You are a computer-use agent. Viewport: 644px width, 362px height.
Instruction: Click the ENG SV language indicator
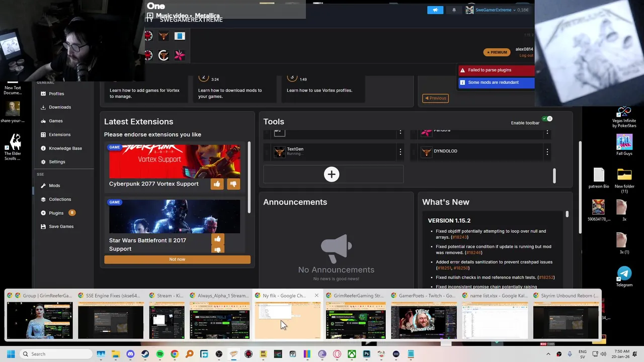click(583, 354)
